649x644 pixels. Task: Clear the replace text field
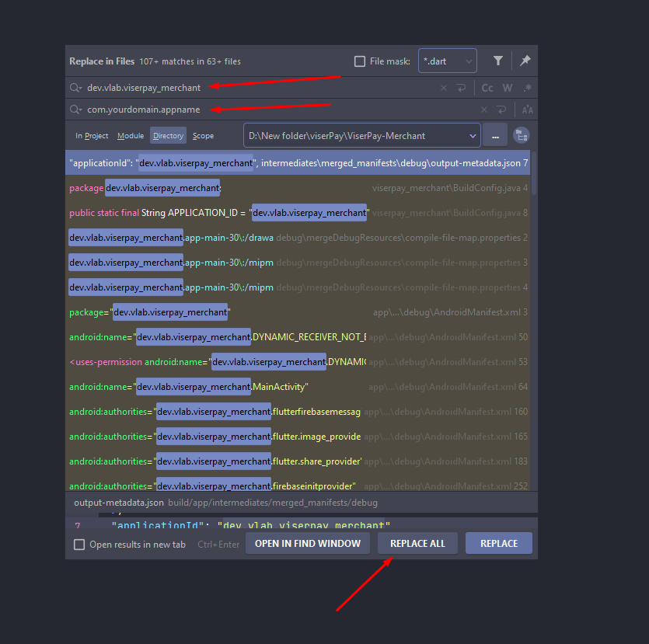[x=484, y=110]
